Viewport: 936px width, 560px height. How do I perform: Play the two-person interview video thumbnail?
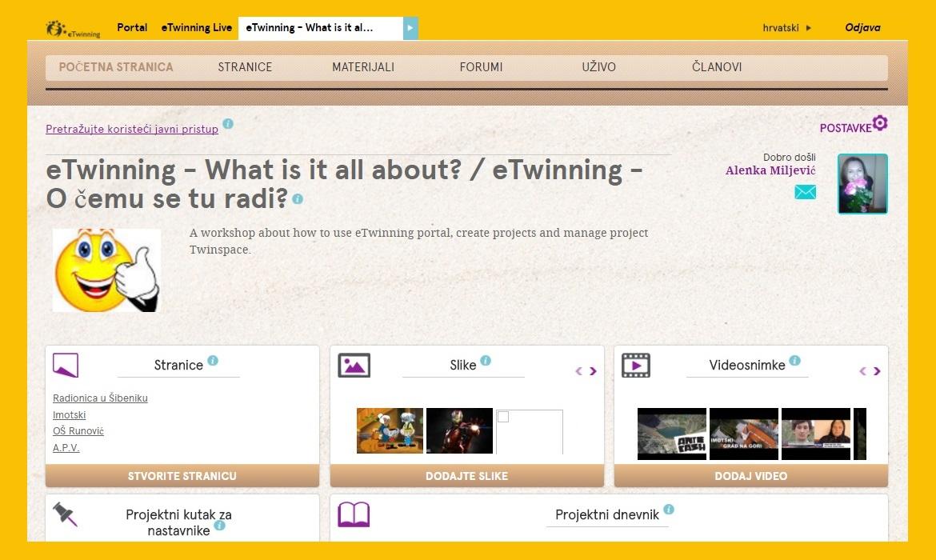[x=816, y=434]
